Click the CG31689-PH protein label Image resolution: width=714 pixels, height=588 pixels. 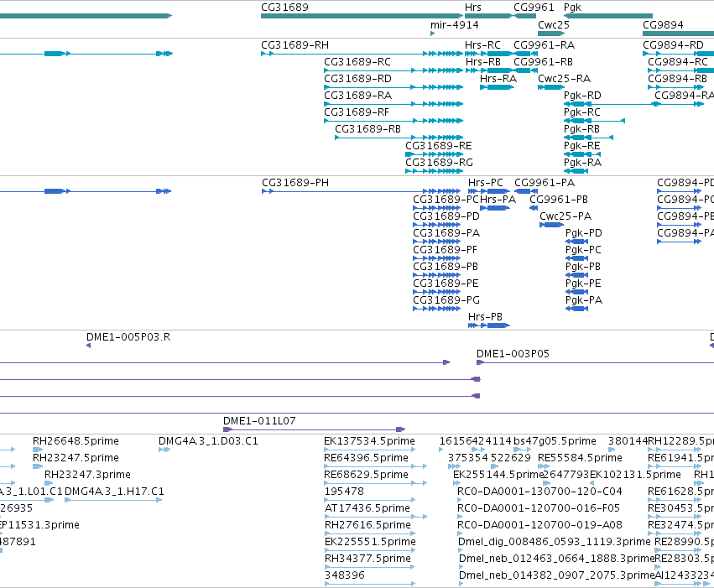point(295,183)
